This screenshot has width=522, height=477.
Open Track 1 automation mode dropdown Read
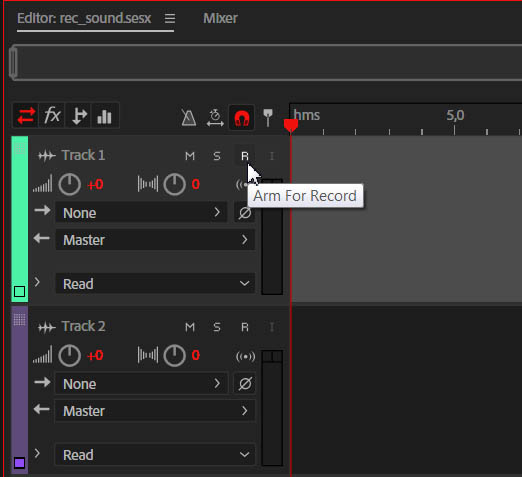point(155,284)
